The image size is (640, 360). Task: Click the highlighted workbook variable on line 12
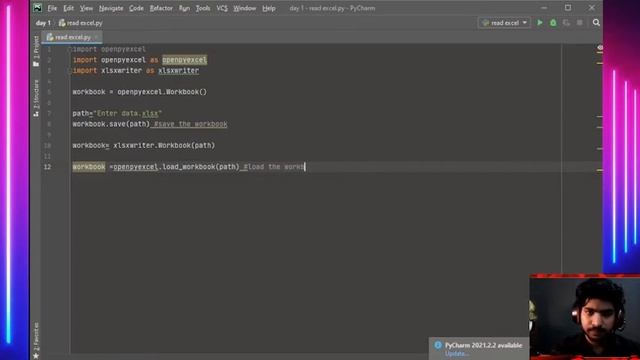89,167
